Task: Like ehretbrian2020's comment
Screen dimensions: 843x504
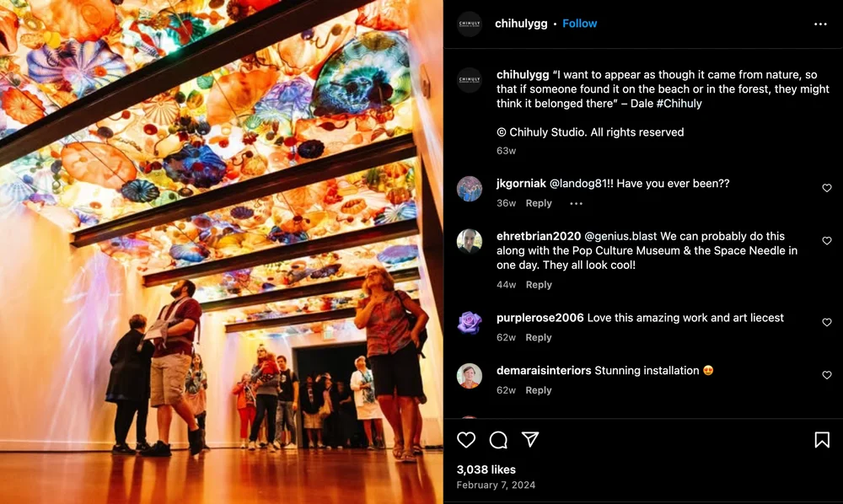Action: point(827,240)
